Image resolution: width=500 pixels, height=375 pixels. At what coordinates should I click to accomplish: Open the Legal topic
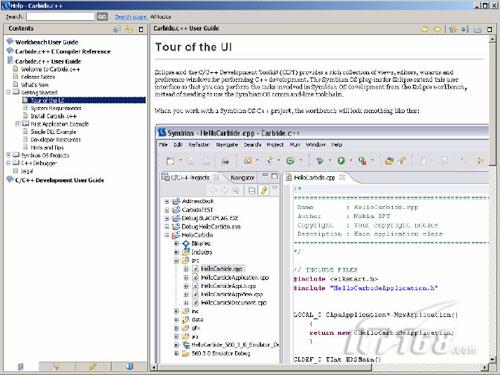click(x=27, y=171)
